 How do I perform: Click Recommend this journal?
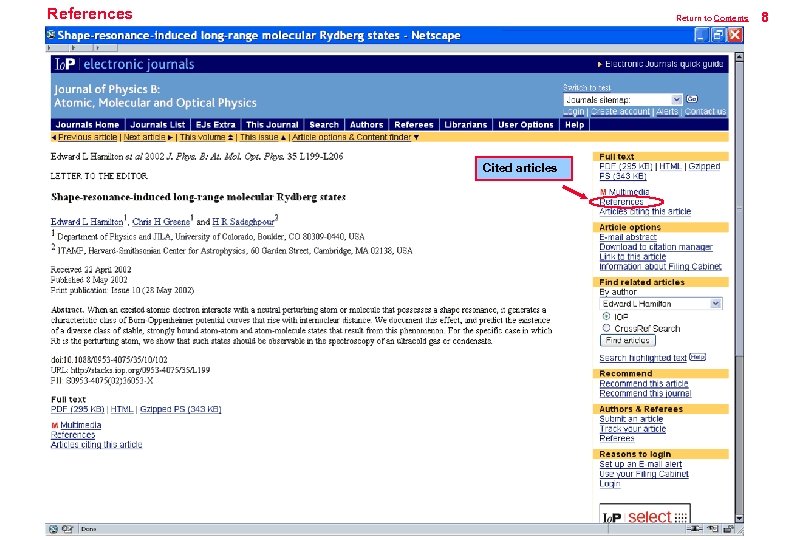pos(645,393)
